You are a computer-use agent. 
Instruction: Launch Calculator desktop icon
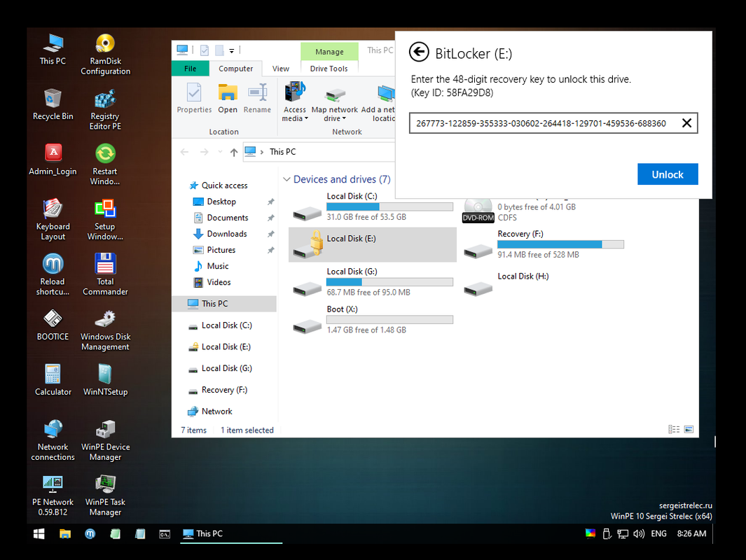(53, 380)
